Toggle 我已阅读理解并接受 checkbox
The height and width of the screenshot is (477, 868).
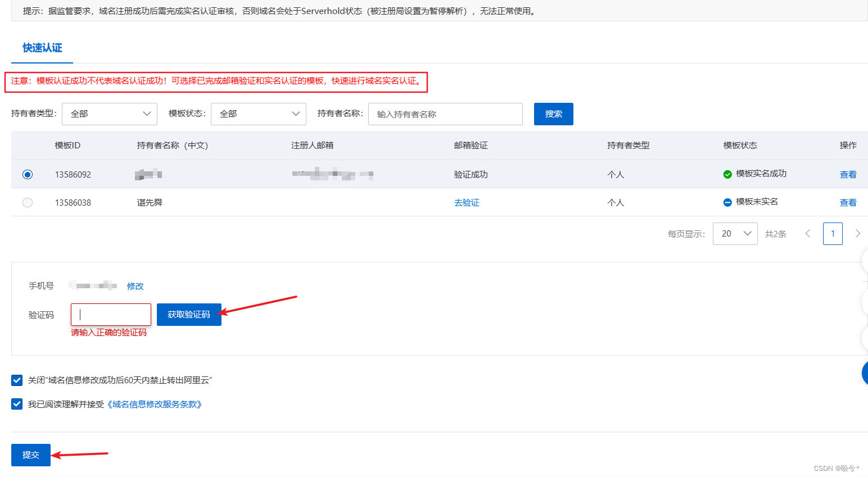pos(17,404)
